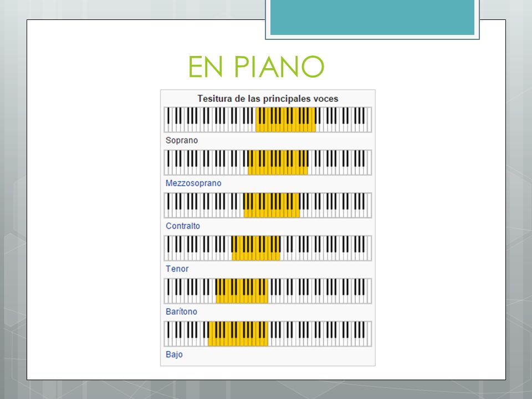Screen dimensions: 532x399
Task: Open the Contralto link
Action: [183, 226]
